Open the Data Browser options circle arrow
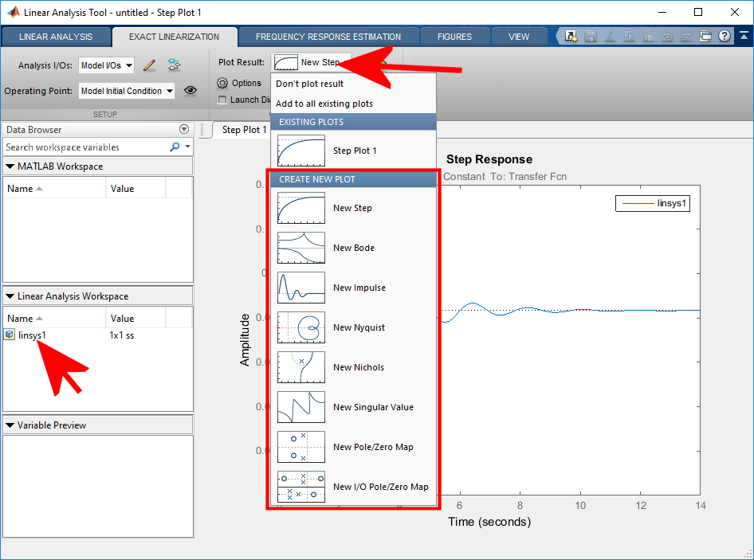 (x=183, y=129)
